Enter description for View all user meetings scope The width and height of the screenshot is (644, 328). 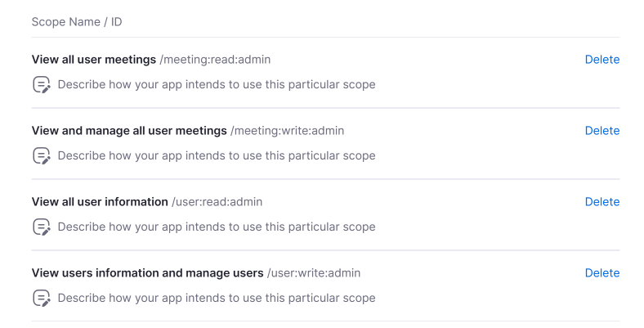click(x=217, y=84)
